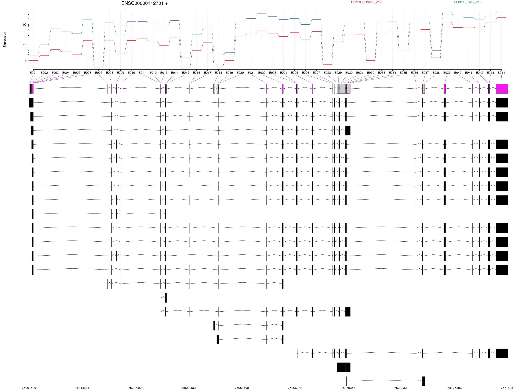
Task: Select exon label E013
Action: tap(164, 73)
